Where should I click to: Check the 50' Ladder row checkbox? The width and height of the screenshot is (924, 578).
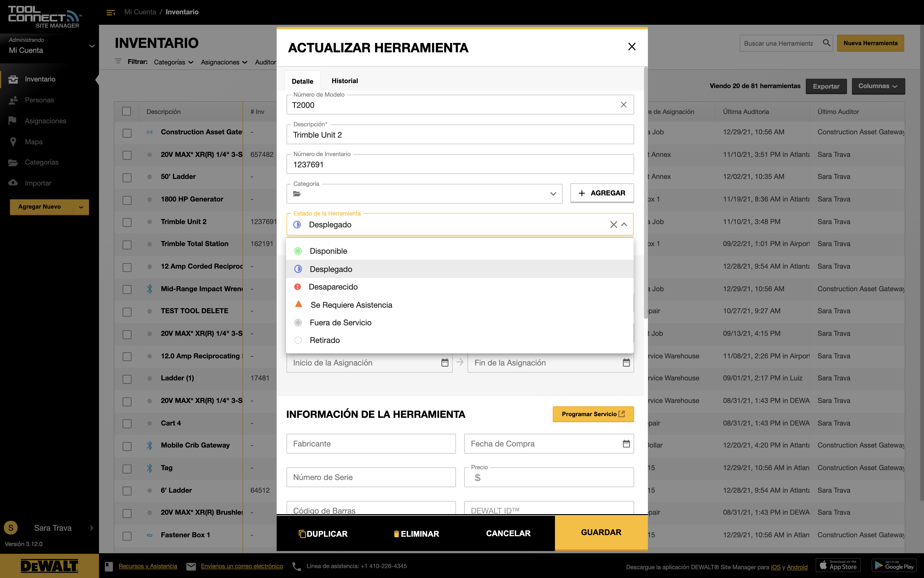click(x=127, y=177)
